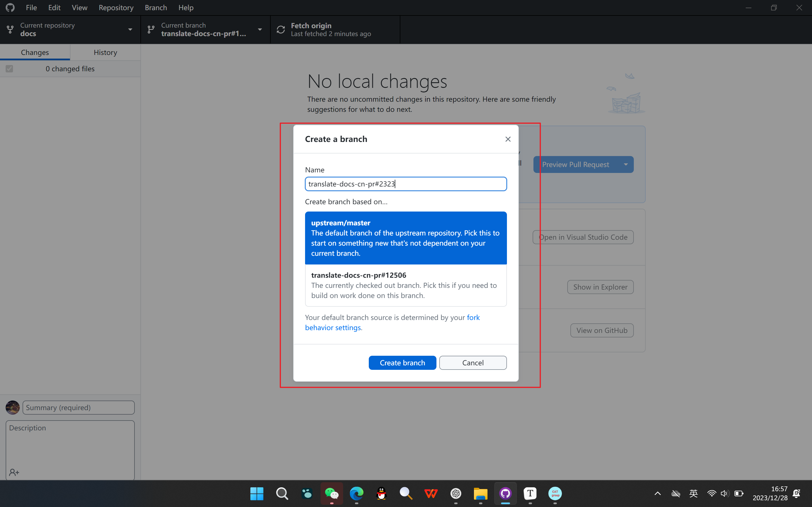Select translate-docs-cn-pr#12506 as base branch
The image size is (812, 507).
click(x=406, y=285)
